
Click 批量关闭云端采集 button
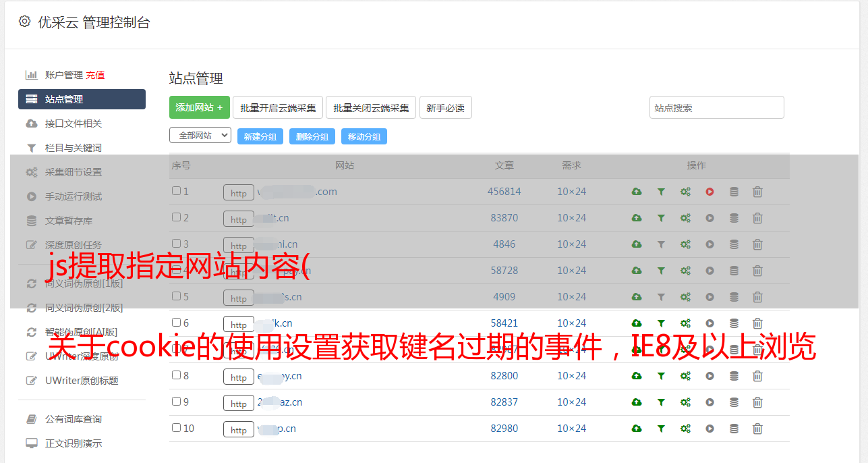tap(371, 107)
